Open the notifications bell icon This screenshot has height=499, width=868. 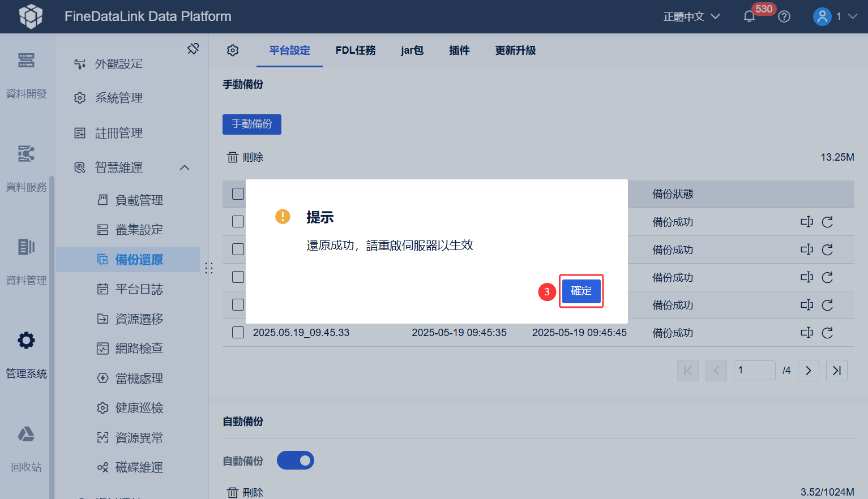[x=749, y=16]
